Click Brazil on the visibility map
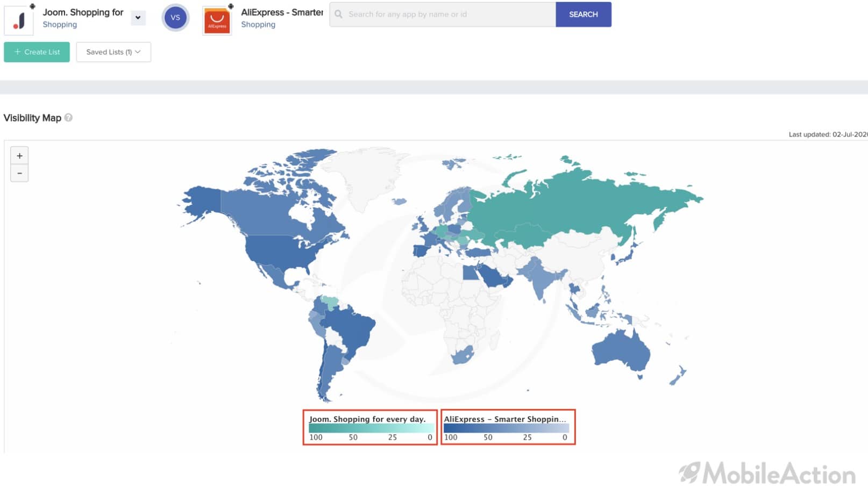This screenshot has height=502, width=868. (351, 329)
